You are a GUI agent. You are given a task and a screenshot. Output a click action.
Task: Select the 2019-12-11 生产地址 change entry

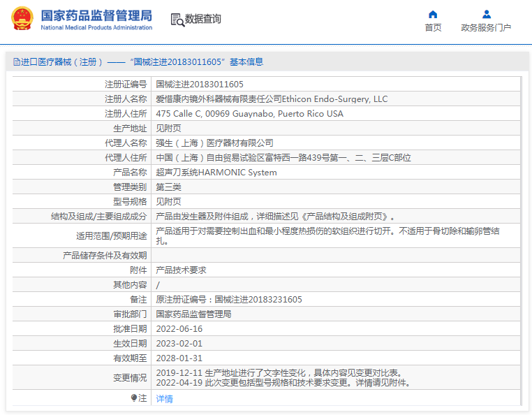coord(279,373)
